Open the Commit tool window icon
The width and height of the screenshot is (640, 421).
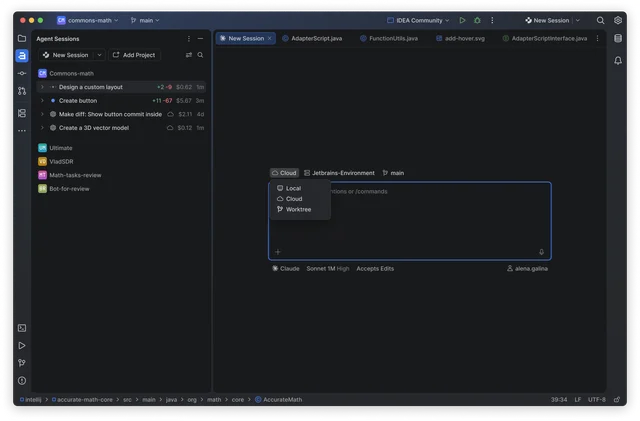point(22,74)
